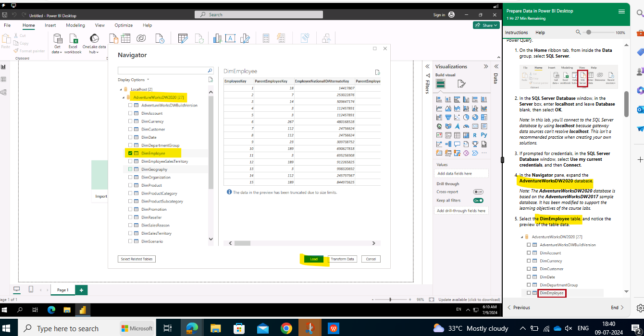Select the Donut chart visual
Viewport: 644px width, 336px height.
[x=475, y=117]
